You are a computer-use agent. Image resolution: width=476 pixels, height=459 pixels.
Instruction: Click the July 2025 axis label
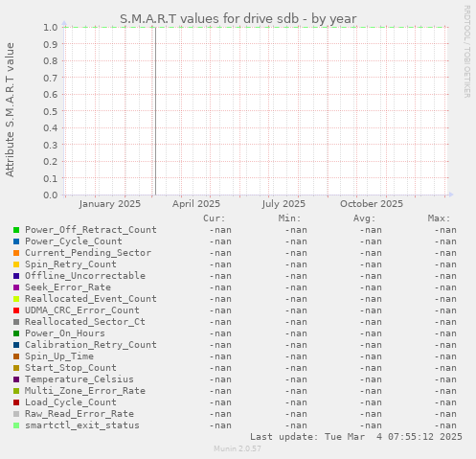click(x=283, y=204)
